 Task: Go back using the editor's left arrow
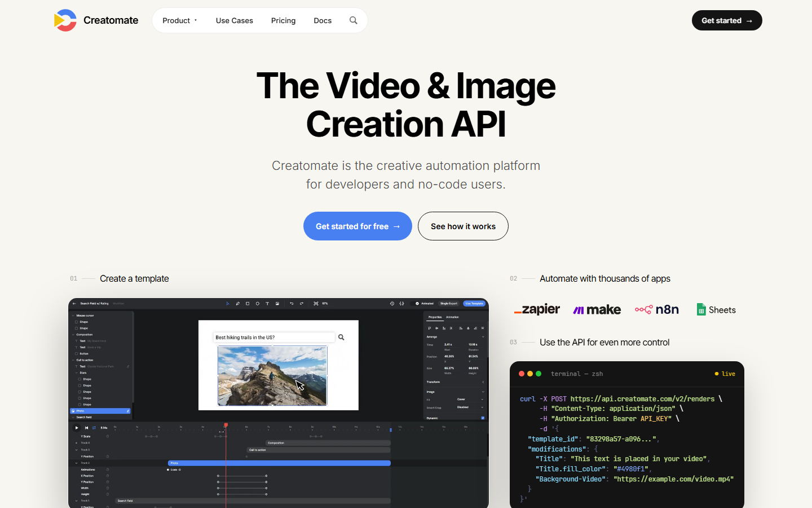coord(74,304)
